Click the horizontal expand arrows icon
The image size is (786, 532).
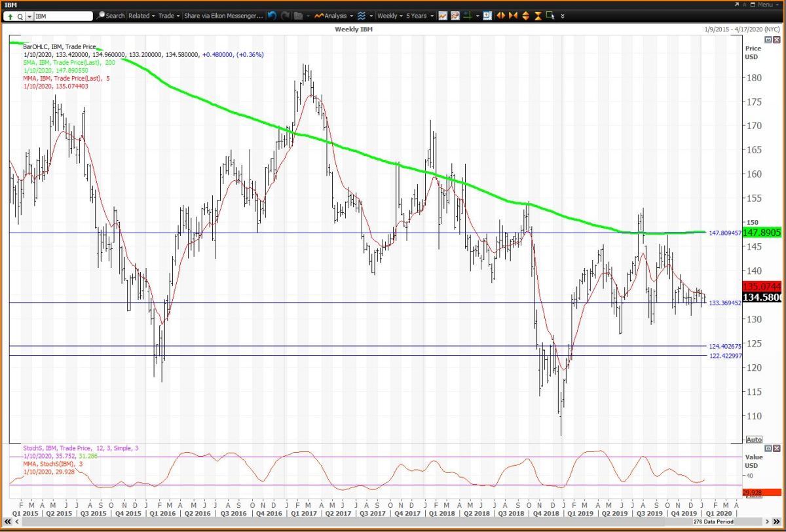click(501, 15)
